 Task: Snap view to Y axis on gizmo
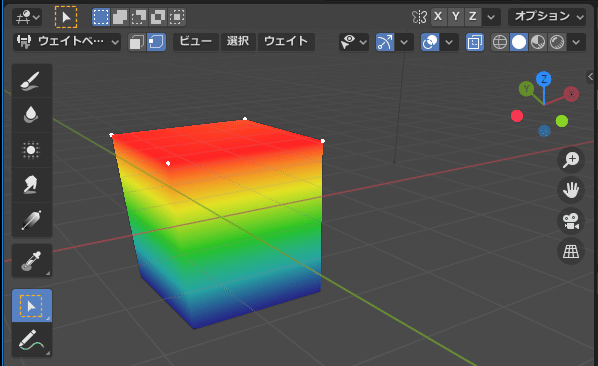coord(527,89)
